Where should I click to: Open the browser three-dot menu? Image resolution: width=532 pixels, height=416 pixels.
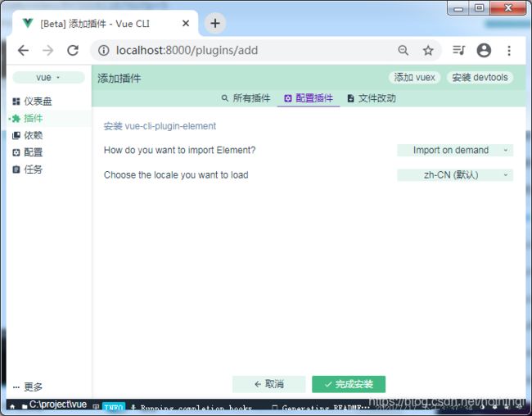coord(509,50)
